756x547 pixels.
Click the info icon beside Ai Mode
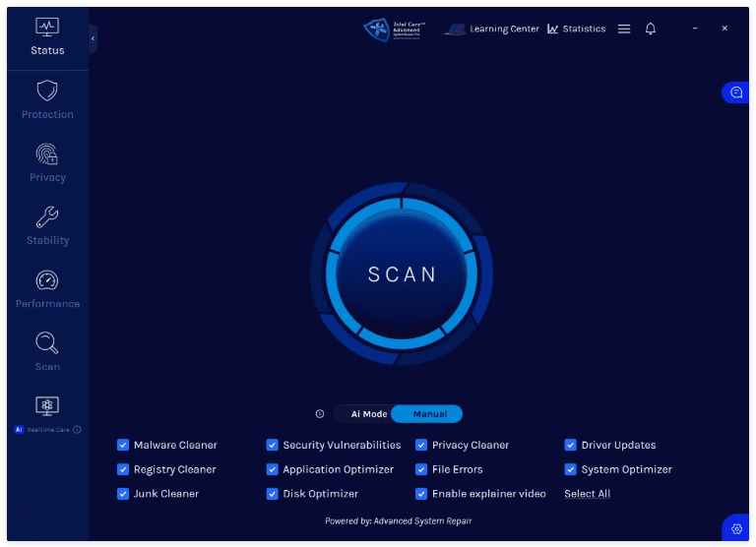[320, 414]
